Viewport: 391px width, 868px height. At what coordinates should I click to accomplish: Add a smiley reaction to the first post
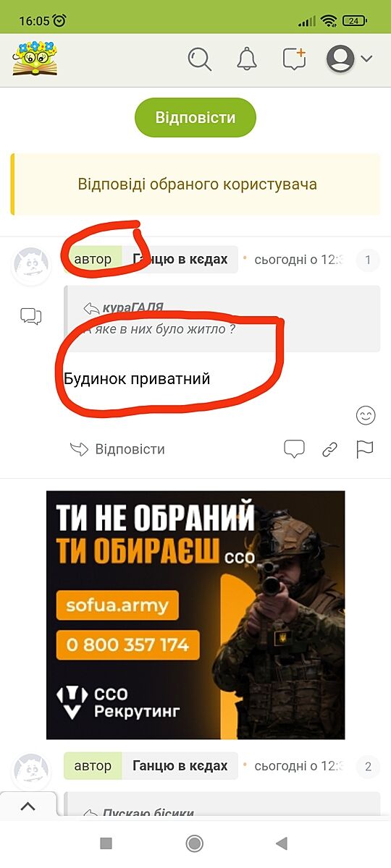[366, 415]
